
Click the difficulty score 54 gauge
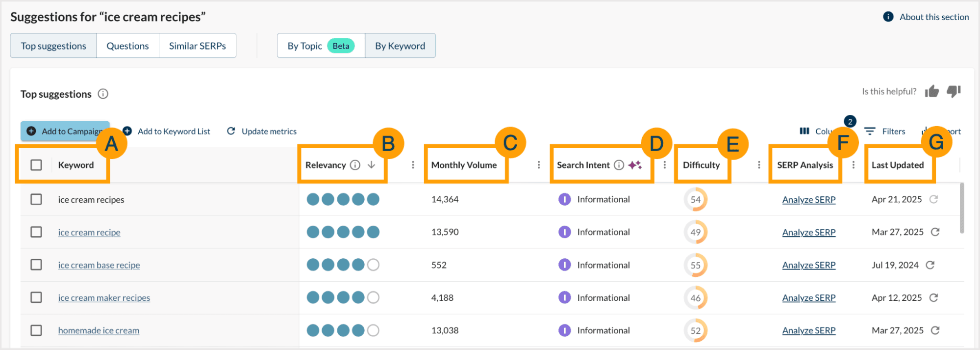(695, 199)
